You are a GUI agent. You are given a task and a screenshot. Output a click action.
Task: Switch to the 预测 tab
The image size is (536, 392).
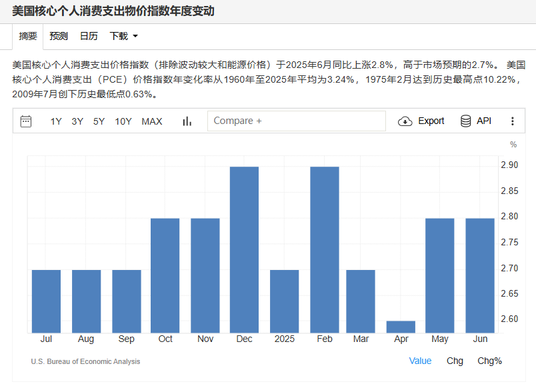pyautogui.click(x=59, y=36)
